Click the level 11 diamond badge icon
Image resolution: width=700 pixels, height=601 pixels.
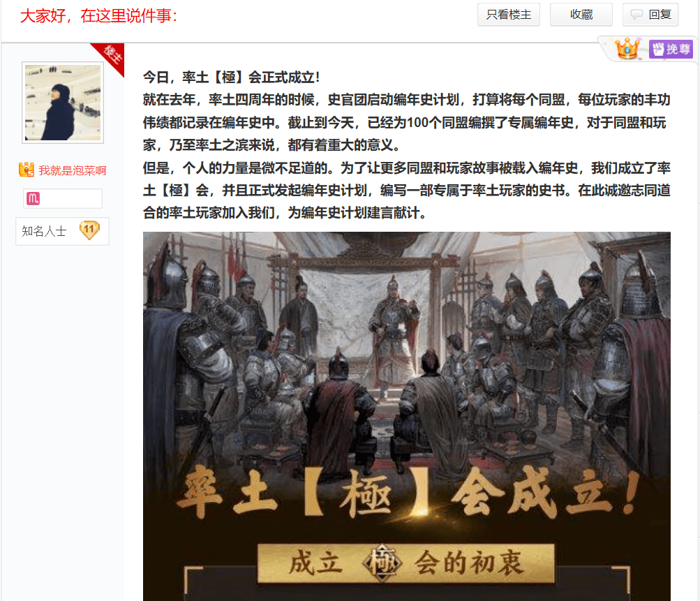pyautogui.click(x=89, y=230)
